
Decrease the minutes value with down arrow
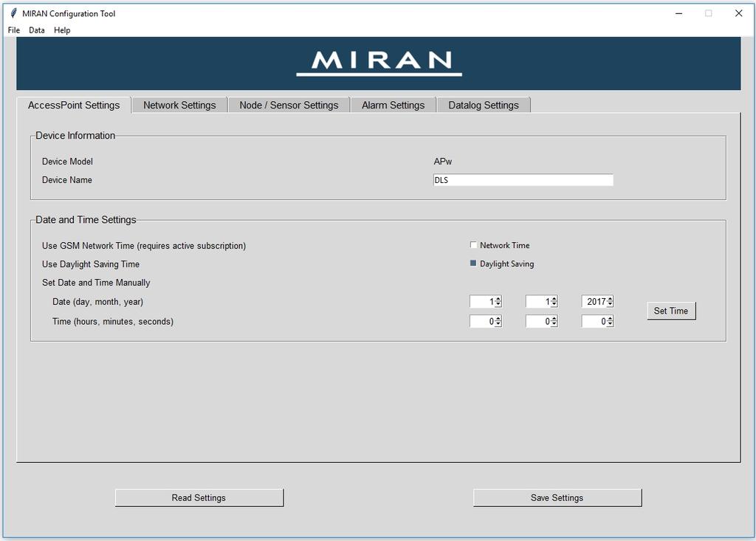click(554, 324)
